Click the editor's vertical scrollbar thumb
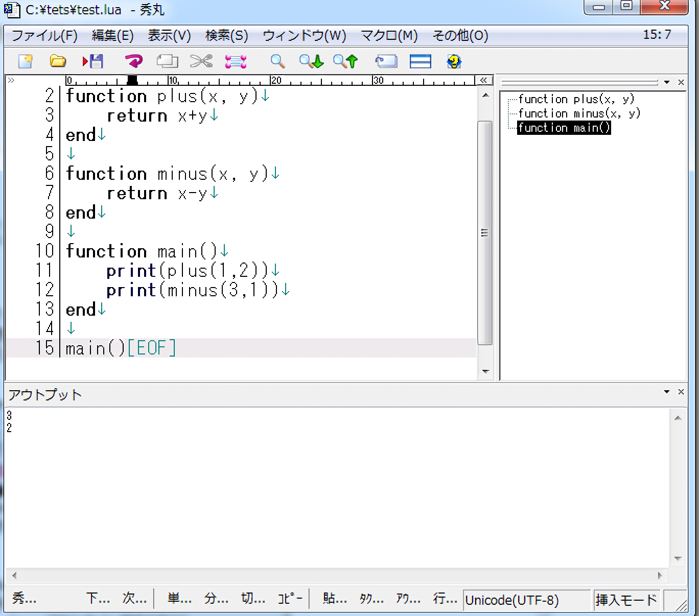The image size is (699, 616). click(x=485, y=233)
